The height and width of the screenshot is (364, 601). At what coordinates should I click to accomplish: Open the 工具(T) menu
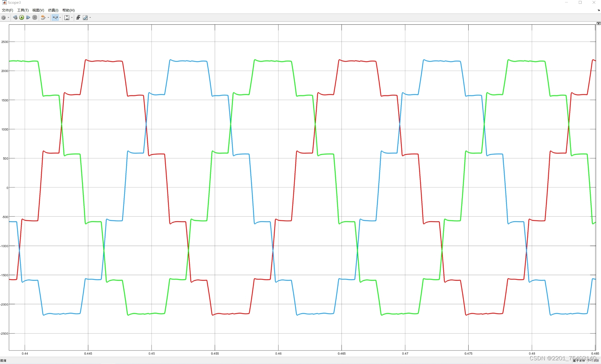tap(23, 10)
